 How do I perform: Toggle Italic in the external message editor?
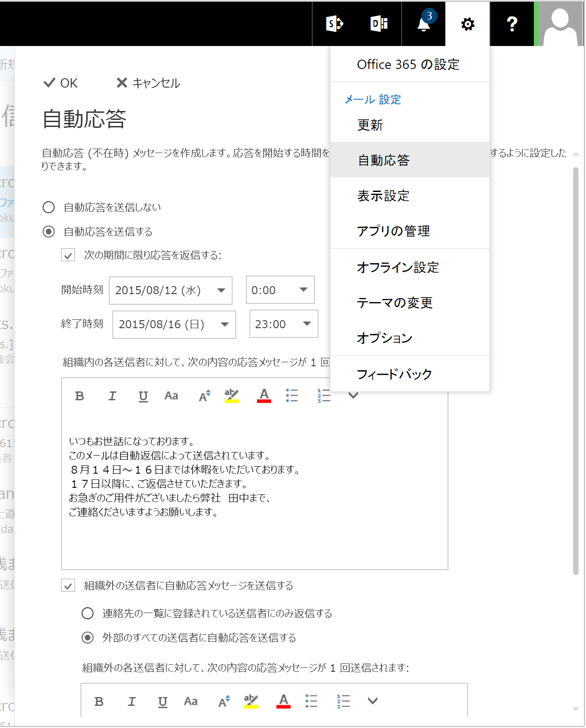click(x=131, y=701)
